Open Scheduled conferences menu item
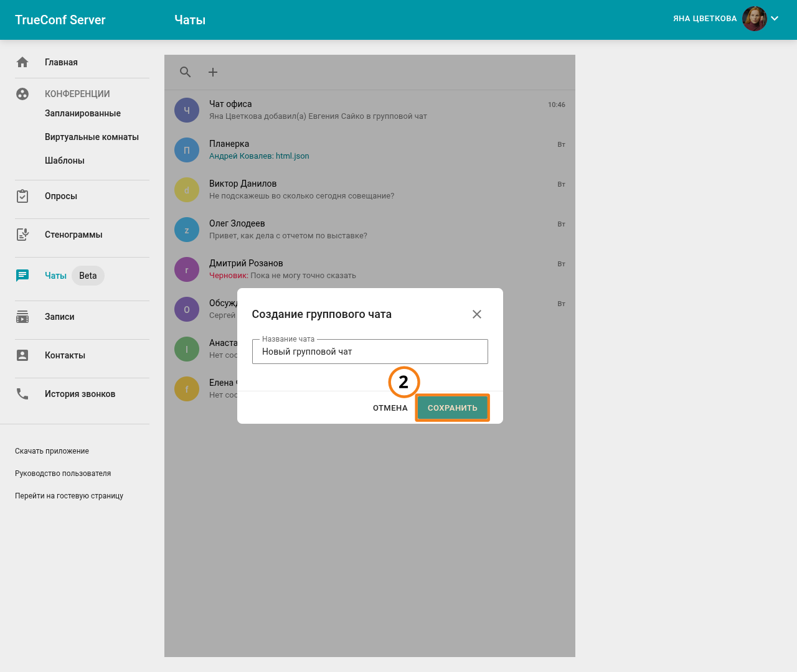This screenshot has height=672, width=797. [83, 113]
